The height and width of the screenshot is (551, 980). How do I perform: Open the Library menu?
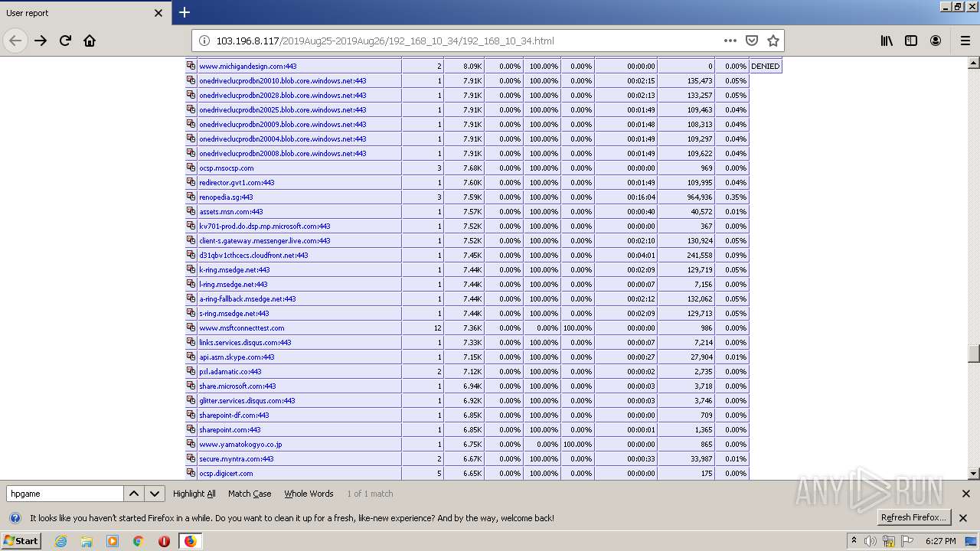click(x=887, y=41)
